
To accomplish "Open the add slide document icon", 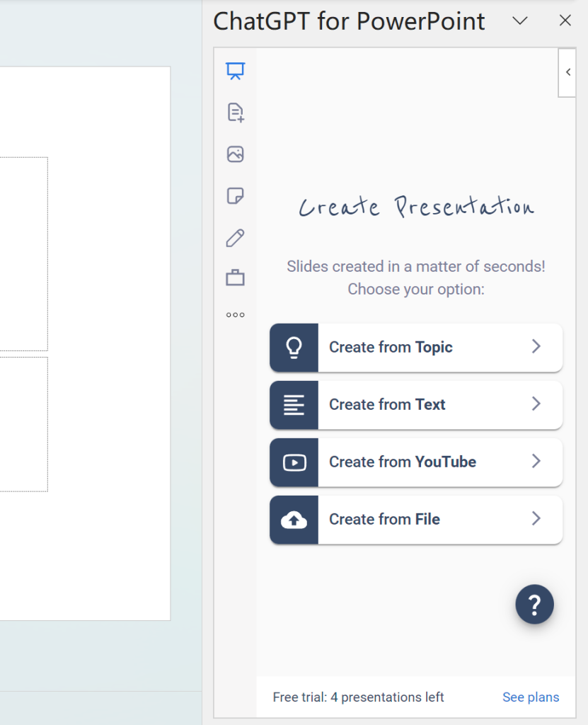I will point(236,113).
